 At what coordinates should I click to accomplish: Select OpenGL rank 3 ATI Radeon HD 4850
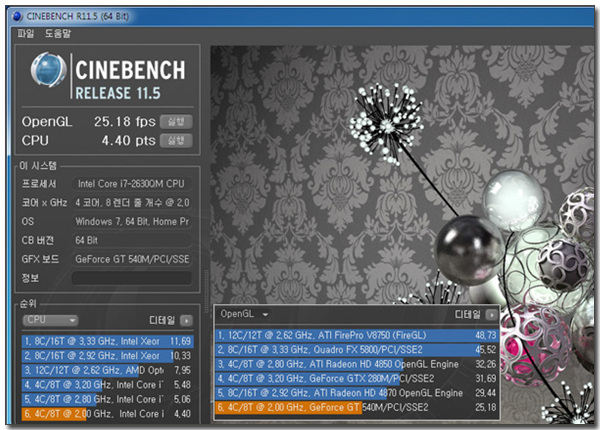(x=357, y=364)
